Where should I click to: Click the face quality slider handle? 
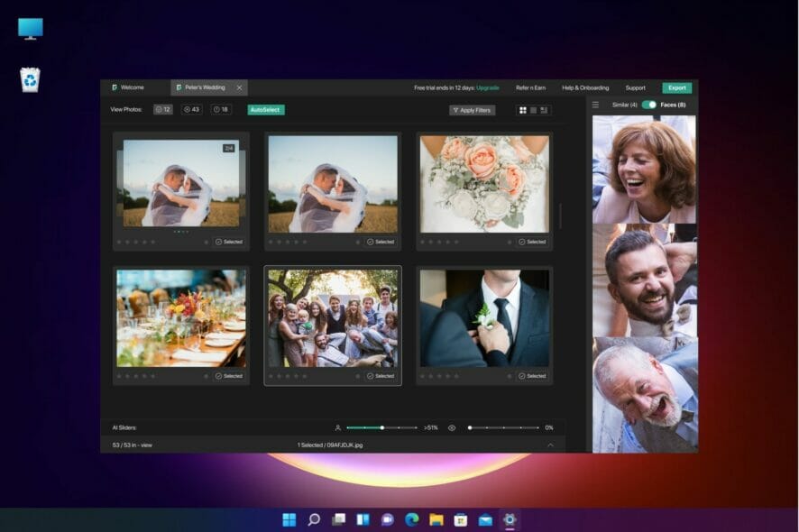382,427
